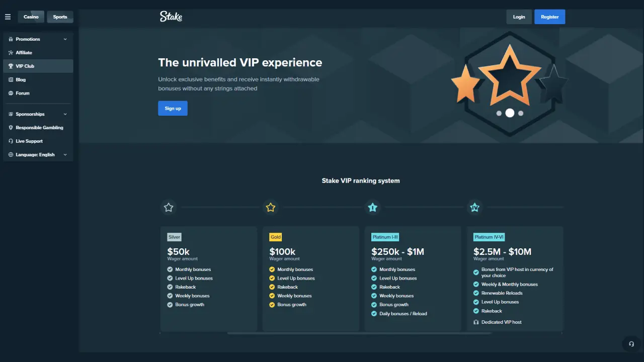The width and height of the screenshot is (644, 362).
Task: Open the Affiliate sidebar item
Action: coord(24,53)
